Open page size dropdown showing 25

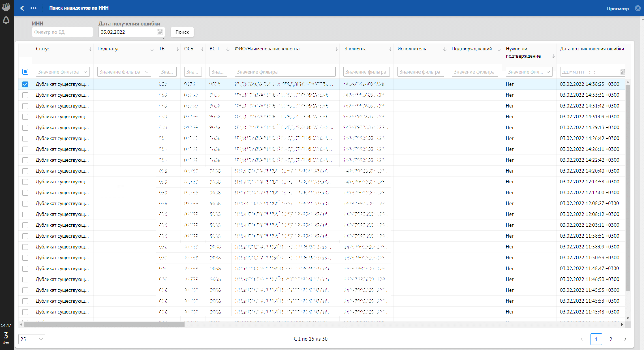point(32,339)
